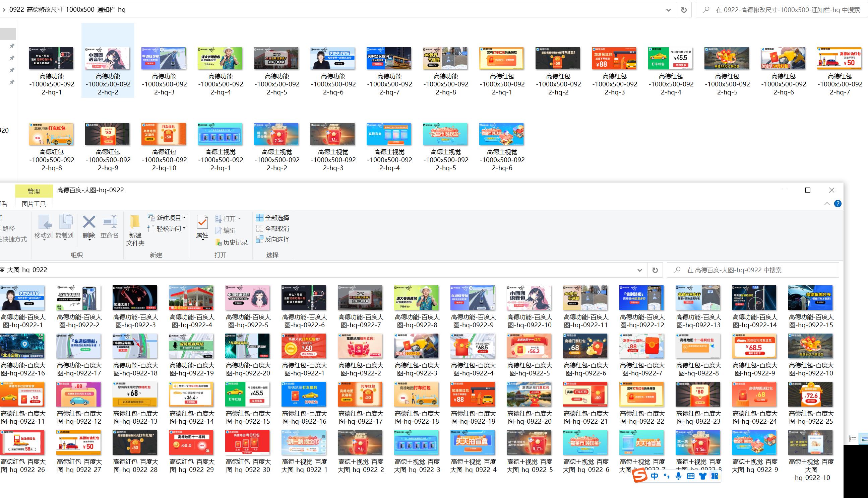Open the 属性 dropdown arrow below the icon

[x=202, y=240]
